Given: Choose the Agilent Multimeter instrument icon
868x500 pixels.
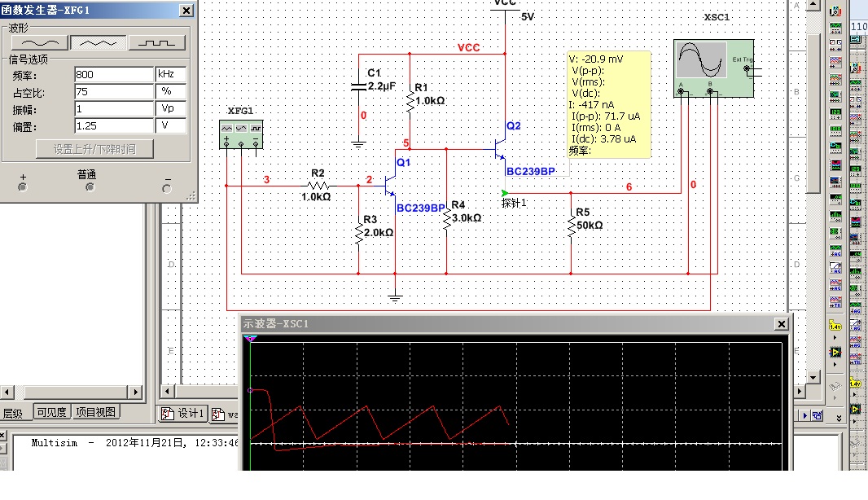Looking at the screenshot, I should [835, 267].
